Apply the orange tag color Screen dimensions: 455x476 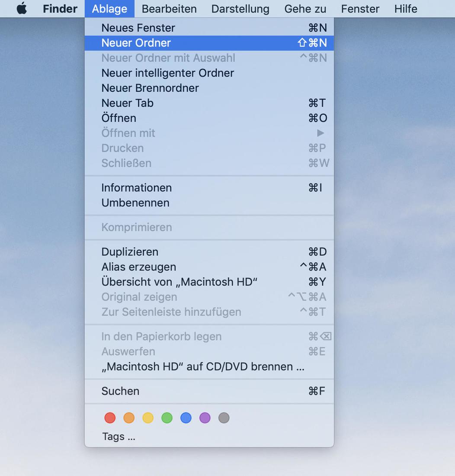pos(129,418)
